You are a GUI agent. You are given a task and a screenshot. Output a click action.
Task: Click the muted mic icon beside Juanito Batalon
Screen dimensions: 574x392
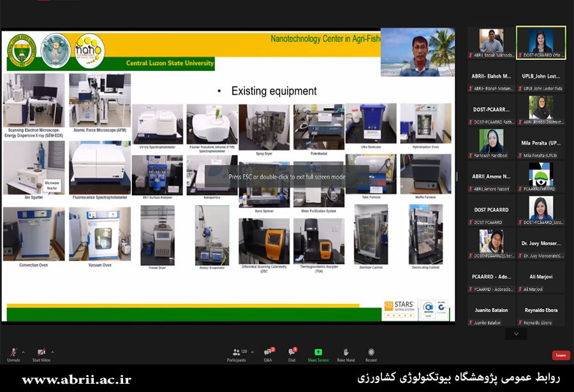(x=471, y=323)
